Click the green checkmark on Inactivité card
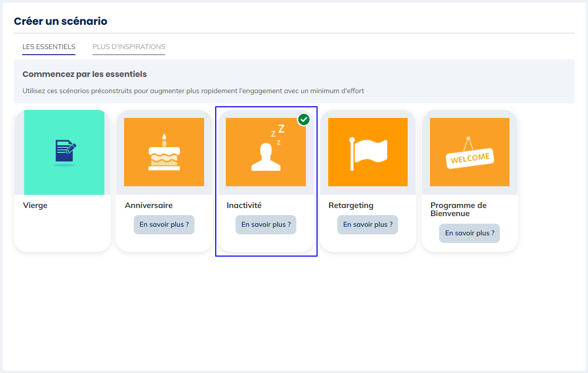Viewport: 588px width, 373px height. 304,119
